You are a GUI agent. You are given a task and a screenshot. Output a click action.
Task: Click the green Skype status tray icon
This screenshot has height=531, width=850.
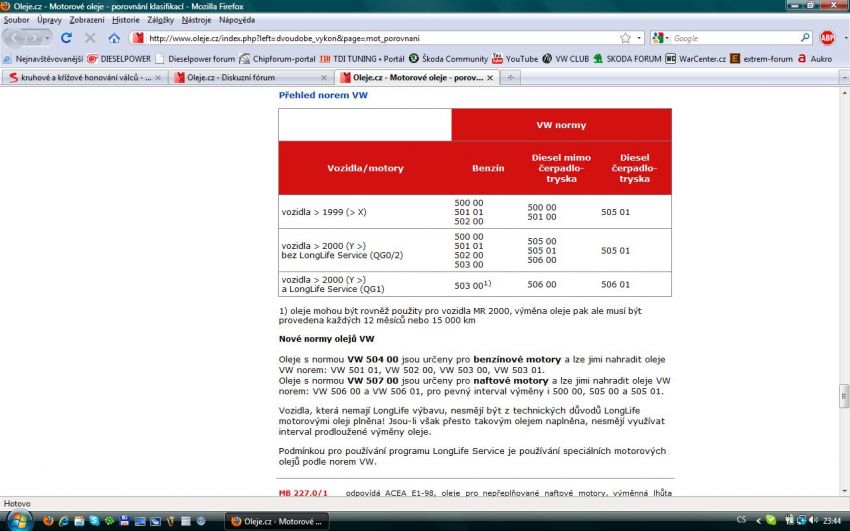(770, 520)
